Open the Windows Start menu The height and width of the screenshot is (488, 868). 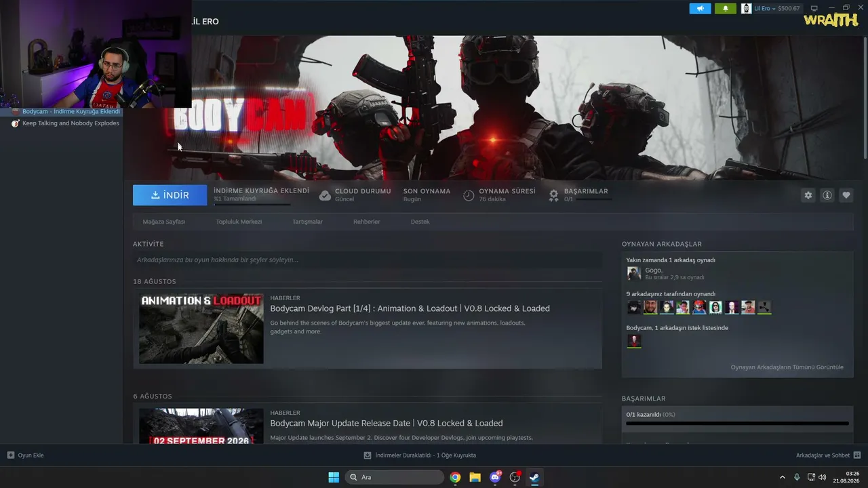click(x=334, y=477)
